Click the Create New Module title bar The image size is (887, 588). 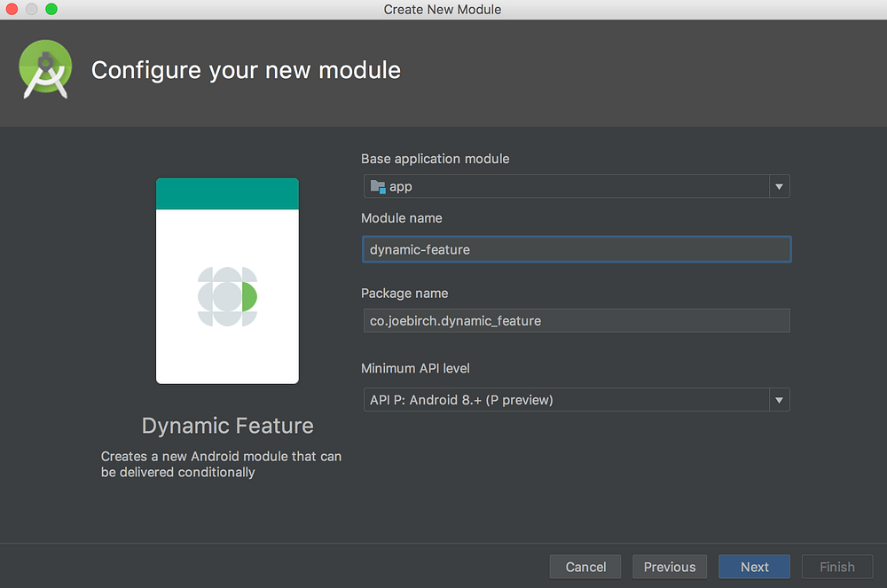[442, 9]
